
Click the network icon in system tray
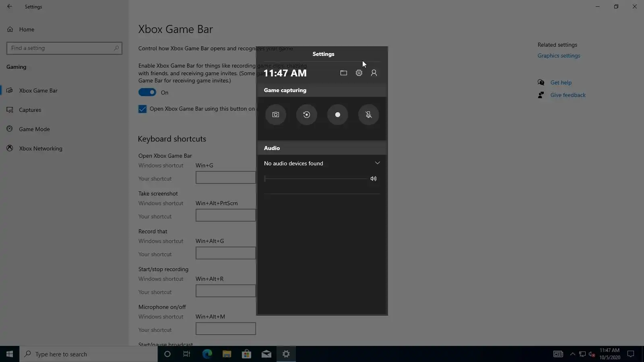(582, 354)
